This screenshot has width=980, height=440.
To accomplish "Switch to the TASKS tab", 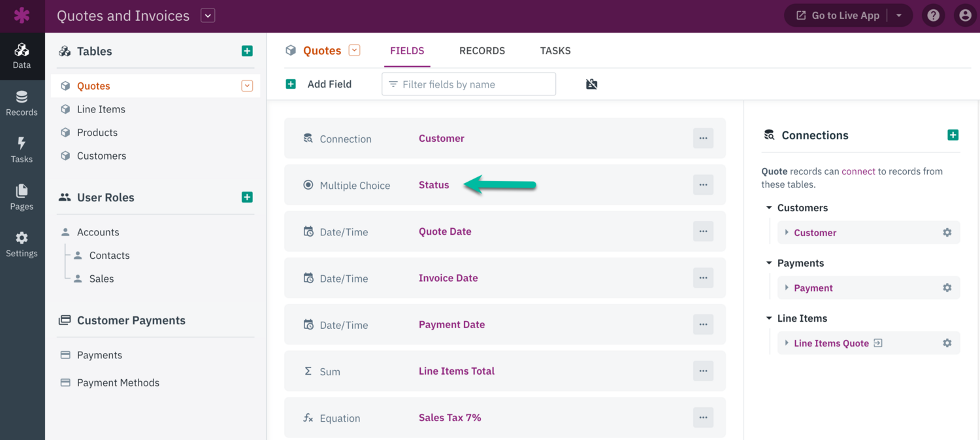I will pyautogui.click(x=555, y=51).
